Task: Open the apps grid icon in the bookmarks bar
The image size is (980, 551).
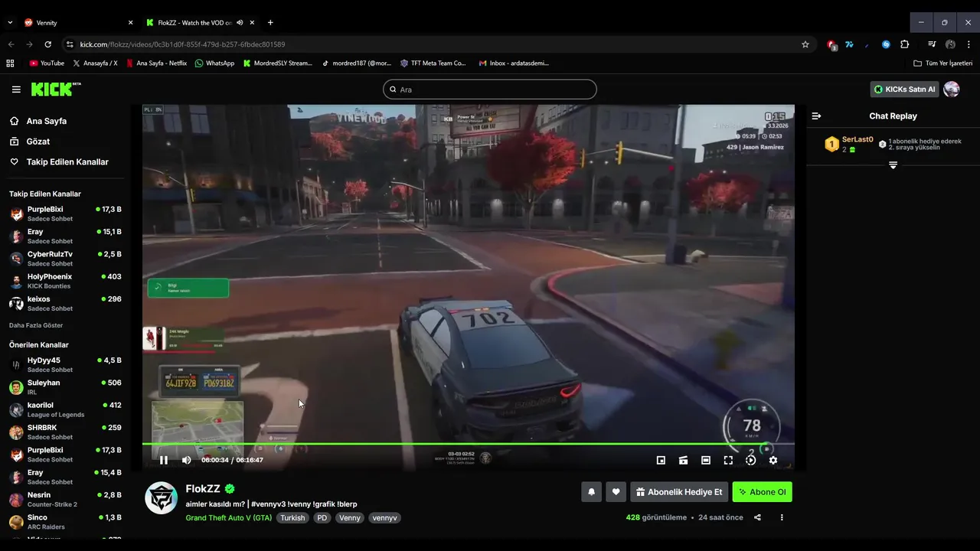Action: 10,64
